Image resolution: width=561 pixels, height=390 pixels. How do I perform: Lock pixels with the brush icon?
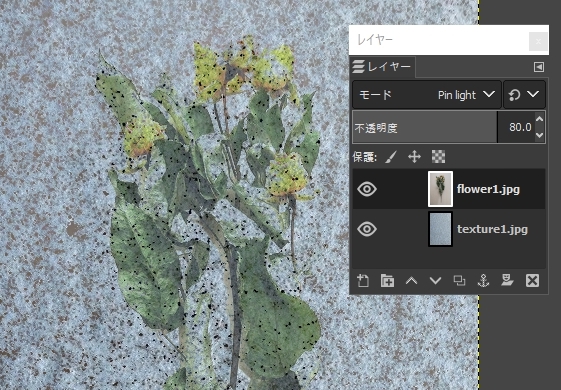[391, 157]
